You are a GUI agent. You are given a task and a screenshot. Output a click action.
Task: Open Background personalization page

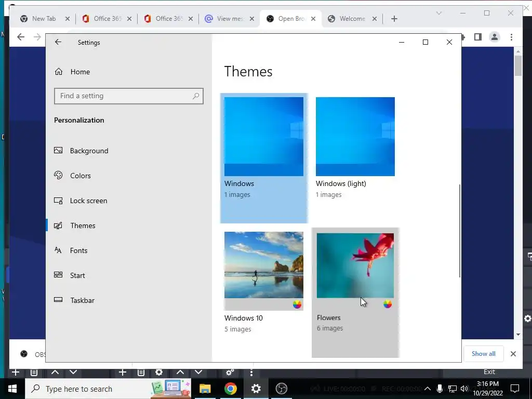(89, 151)
